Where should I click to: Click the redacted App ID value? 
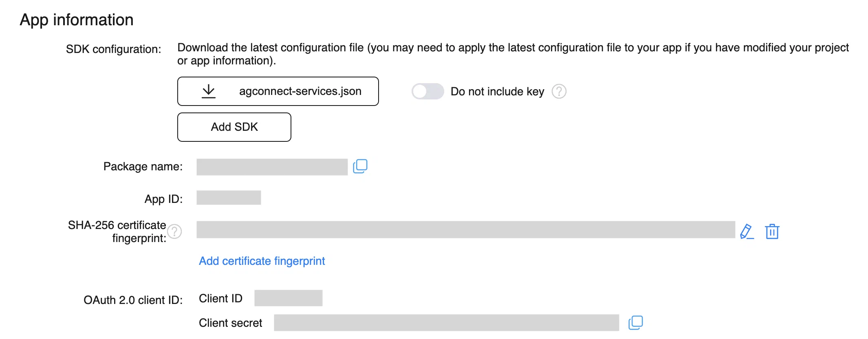click(229, 198)
